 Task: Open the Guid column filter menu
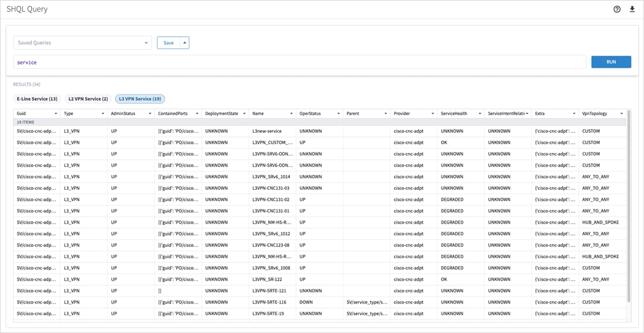coord(56,113)
